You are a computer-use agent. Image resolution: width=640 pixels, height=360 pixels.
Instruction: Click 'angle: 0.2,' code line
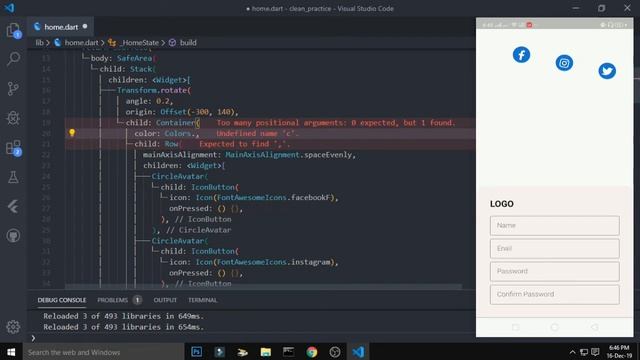(149, 101)
